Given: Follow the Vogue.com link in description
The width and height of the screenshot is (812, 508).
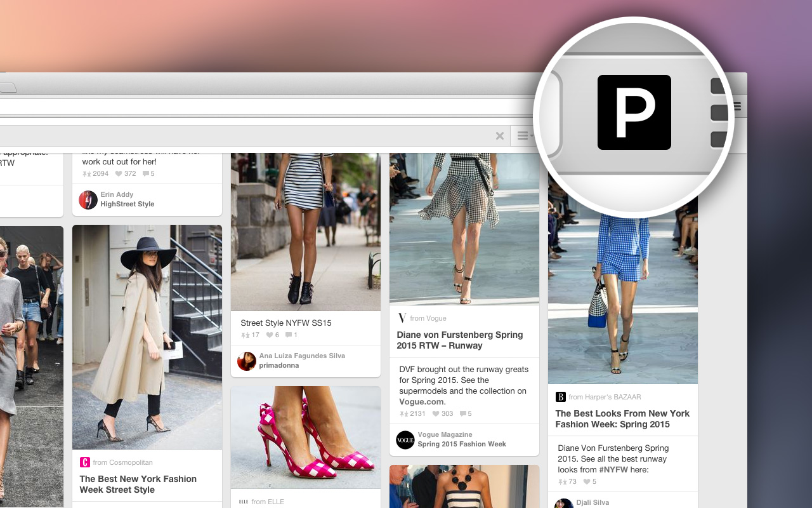Looking at the screenshot, I should click(x=421, y=401).
